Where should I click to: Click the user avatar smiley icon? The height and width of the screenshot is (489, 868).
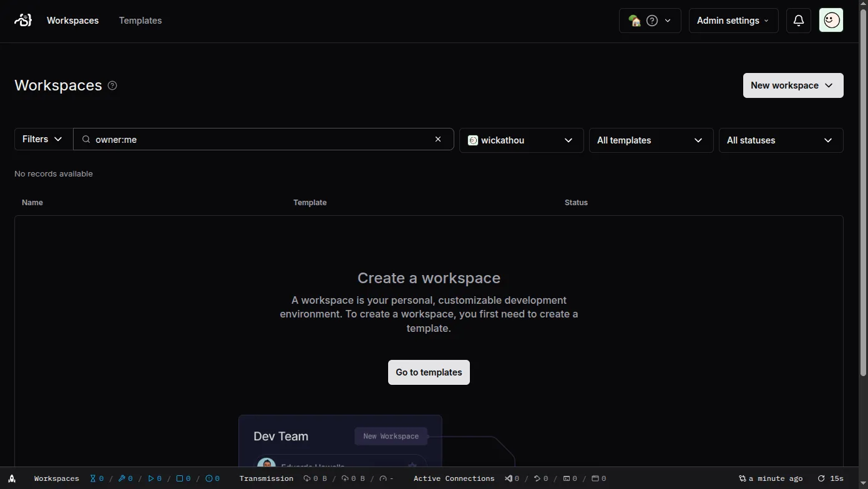coord(831,20)
